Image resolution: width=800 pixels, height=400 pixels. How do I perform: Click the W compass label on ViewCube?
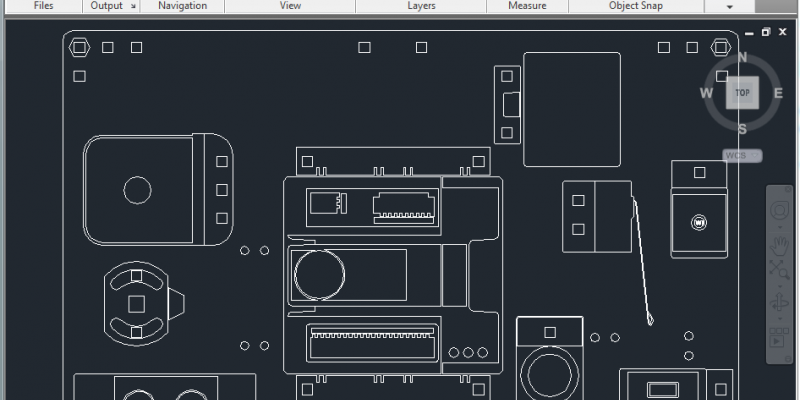tap(706, 93)
